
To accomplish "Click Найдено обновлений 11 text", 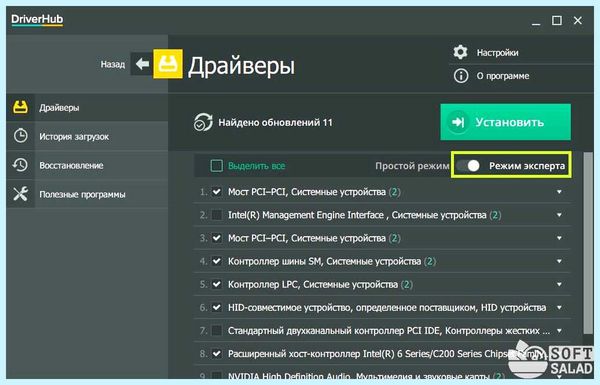I will pos(276,123).
